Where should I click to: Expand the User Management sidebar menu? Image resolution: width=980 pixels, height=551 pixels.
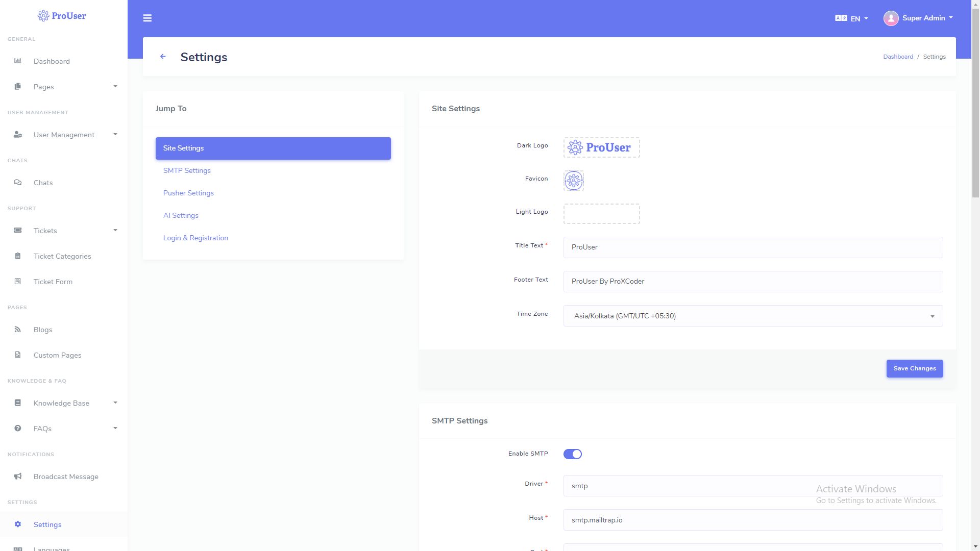click(64, 135)
